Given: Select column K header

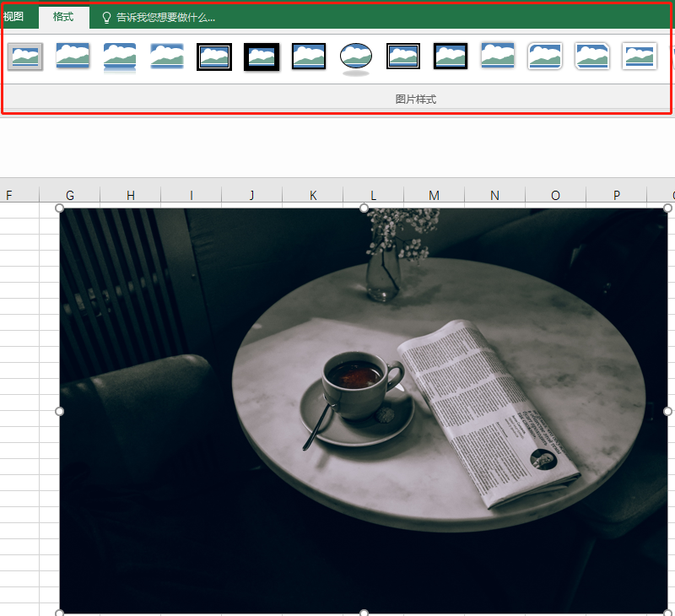Looking at the screenshot, I should [313, 195].
